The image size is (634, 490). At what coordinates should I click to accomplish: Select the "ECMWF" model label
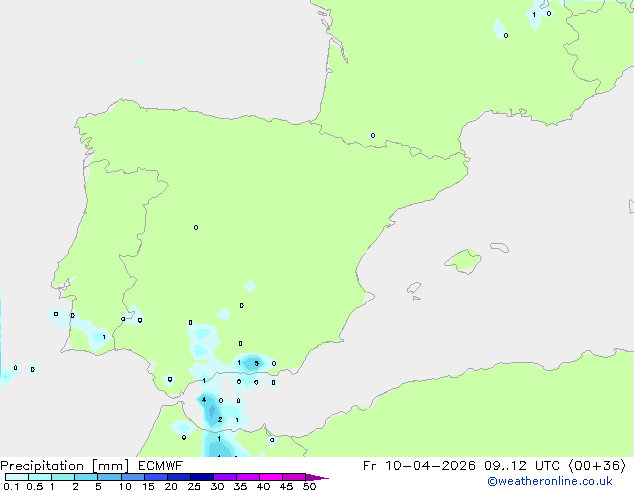coord(161,466)
